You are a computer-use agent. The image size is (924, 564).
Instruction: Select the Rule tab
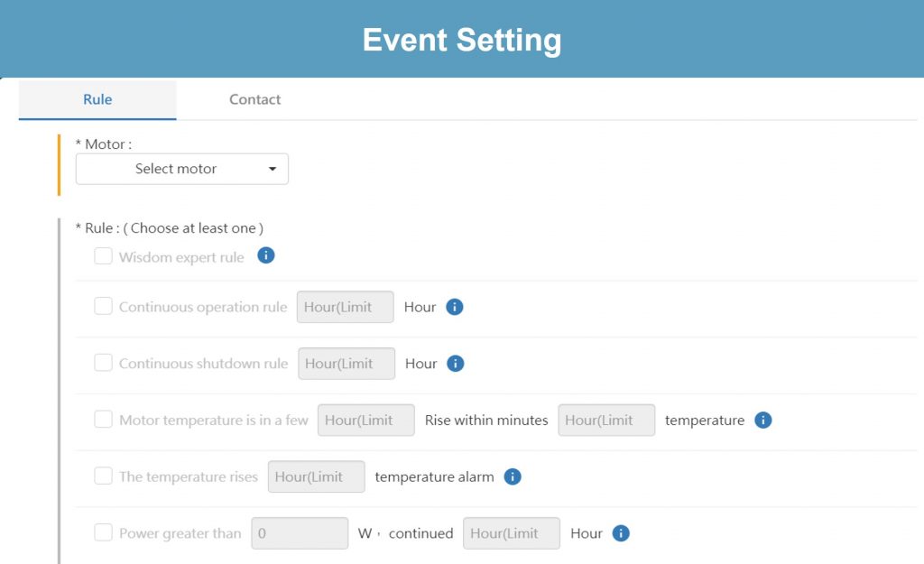(97, 99)
